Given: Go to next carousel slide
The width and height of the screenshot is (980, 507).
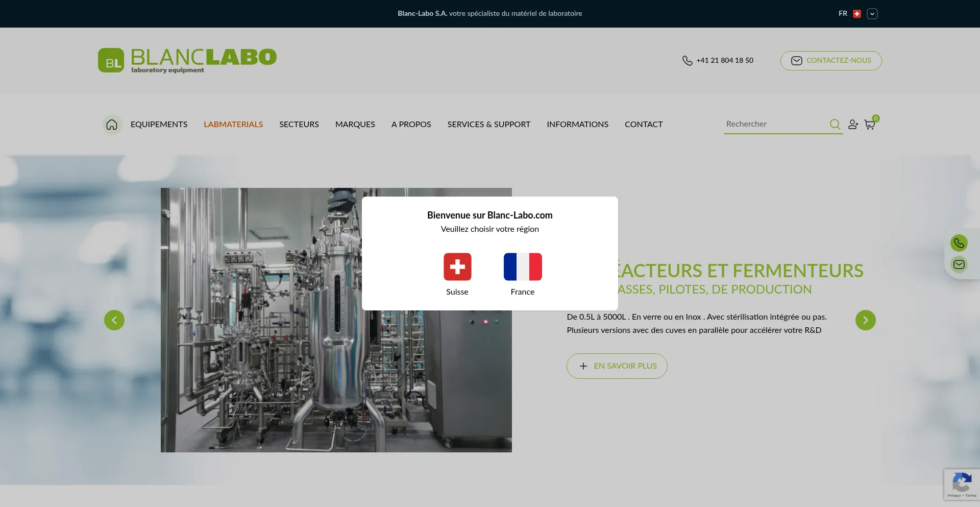Looking at the screenshot, I should click(865, 320).
